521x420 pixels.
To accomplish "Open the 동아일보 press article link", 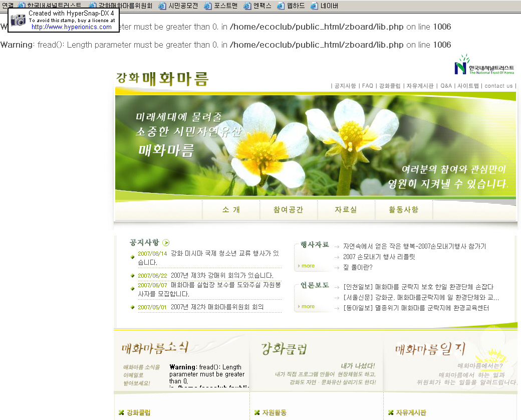I will (x=416, y=308).
